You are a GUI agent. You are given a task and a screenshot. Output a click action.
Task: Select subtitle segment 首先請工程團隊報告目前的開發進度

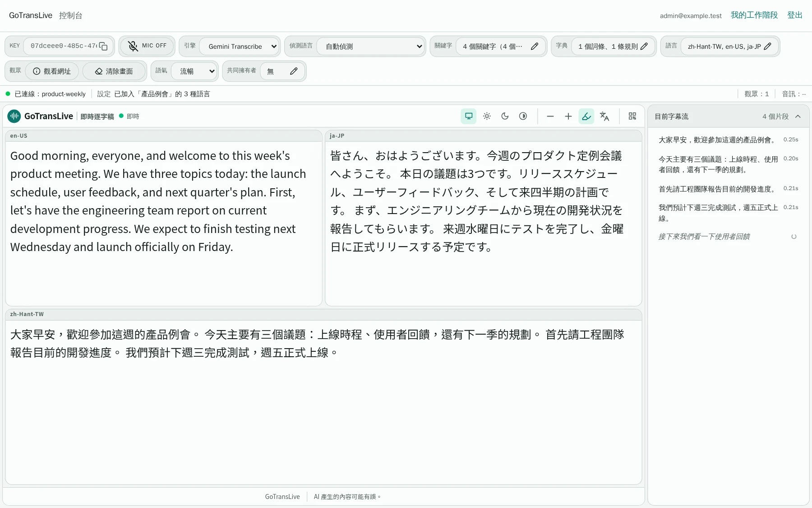tap(728, 189)
